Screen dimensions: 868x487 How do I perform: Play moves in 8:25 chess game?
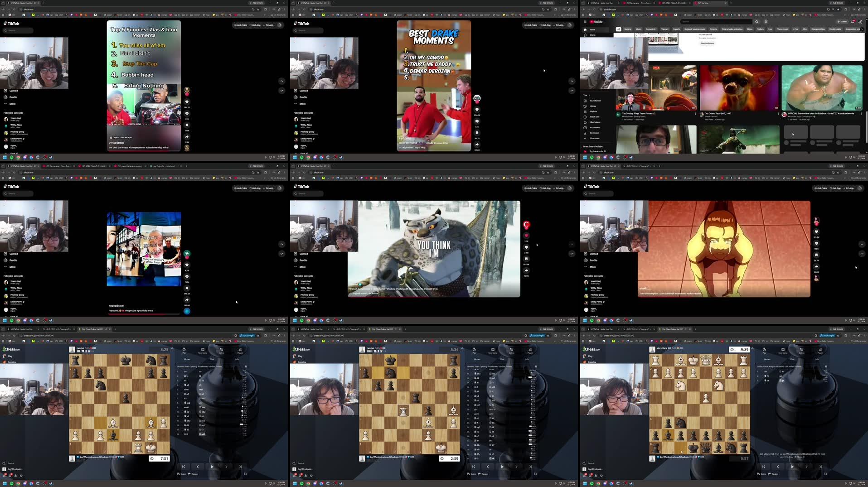(212, 466)
